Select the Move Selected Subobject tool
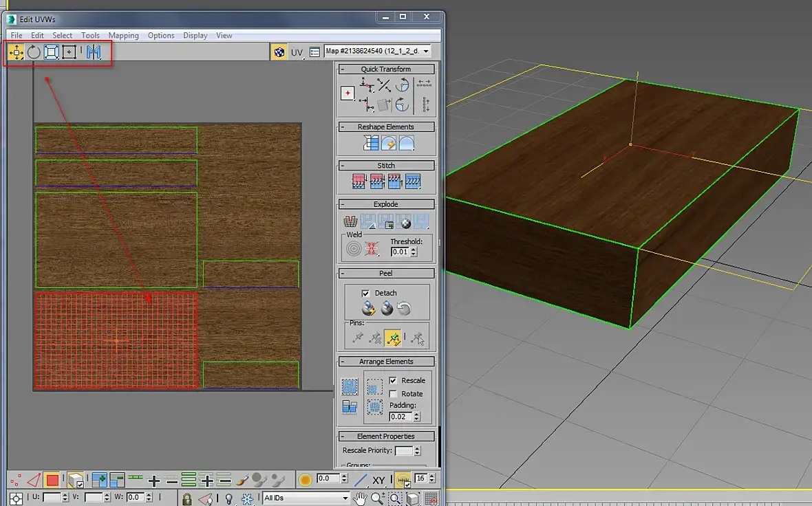The image size is (812, 506). click(x=17, y=52)
